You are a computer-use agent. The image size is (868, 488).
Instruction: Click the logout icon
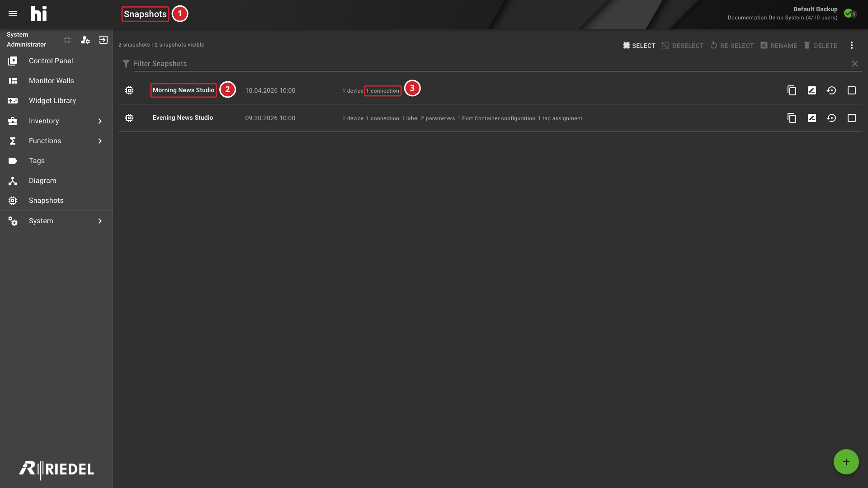(x=104, y=40)
